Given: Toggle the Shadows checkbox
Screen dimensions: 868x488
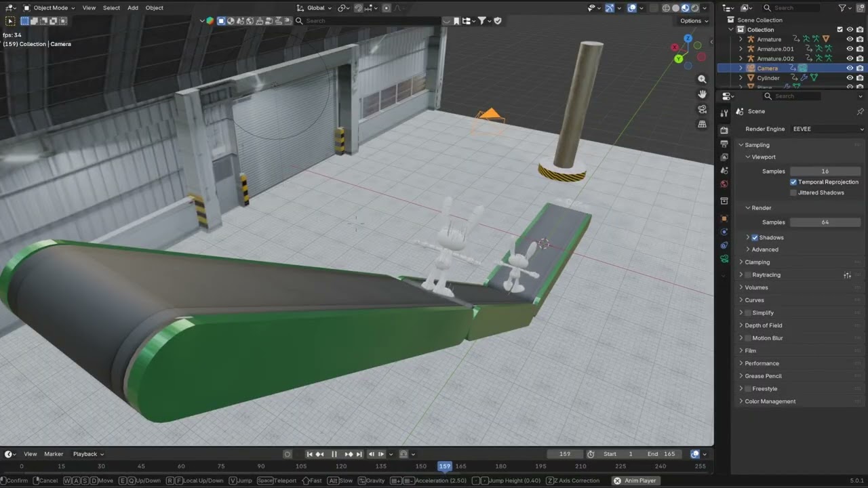Looking at the screenshot, I should point(755,238).
